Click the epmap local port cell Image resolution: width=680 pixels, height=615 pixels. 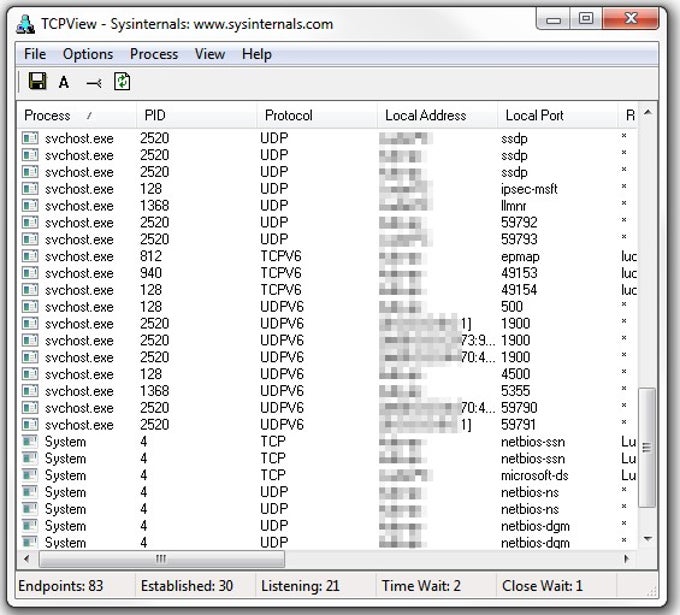click(520, 257)
